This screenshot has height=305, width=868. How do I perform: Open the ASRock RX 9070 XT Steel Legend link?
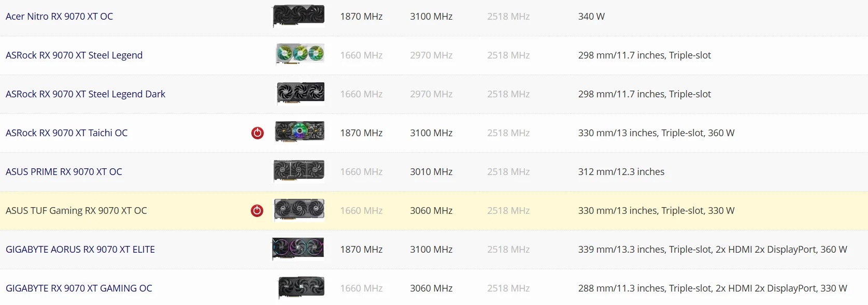click(74, 55)
